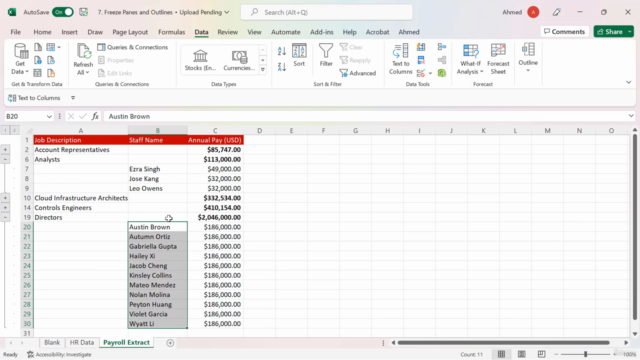This screenshot has height=360, width=640.
Task: Sort A to Z ascending
Action: tap(282, 51)
